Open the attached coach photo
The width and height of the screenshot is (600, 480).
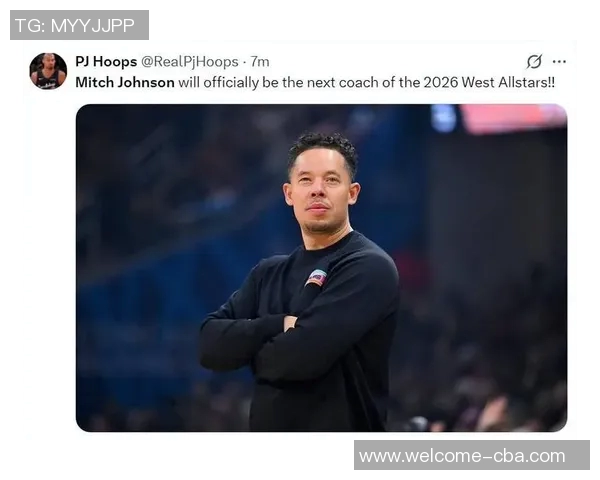pyautogui.click(x=321, y=268)
